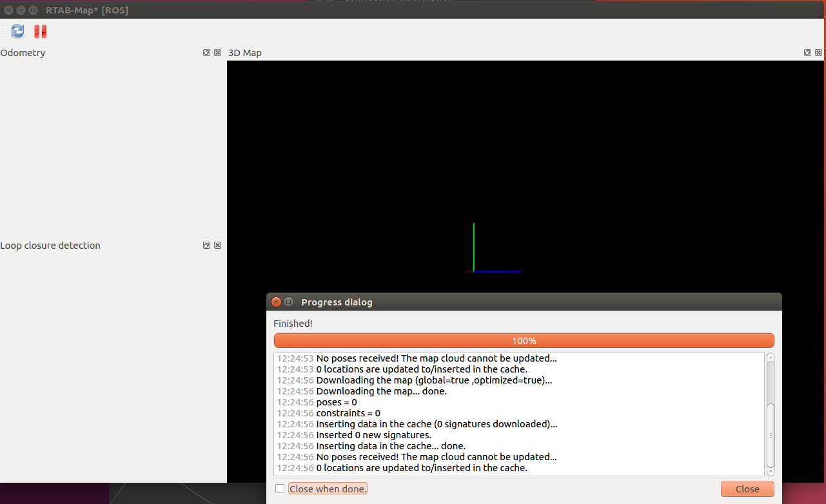
Task: Float the Odometry panel
Action: 206,53
